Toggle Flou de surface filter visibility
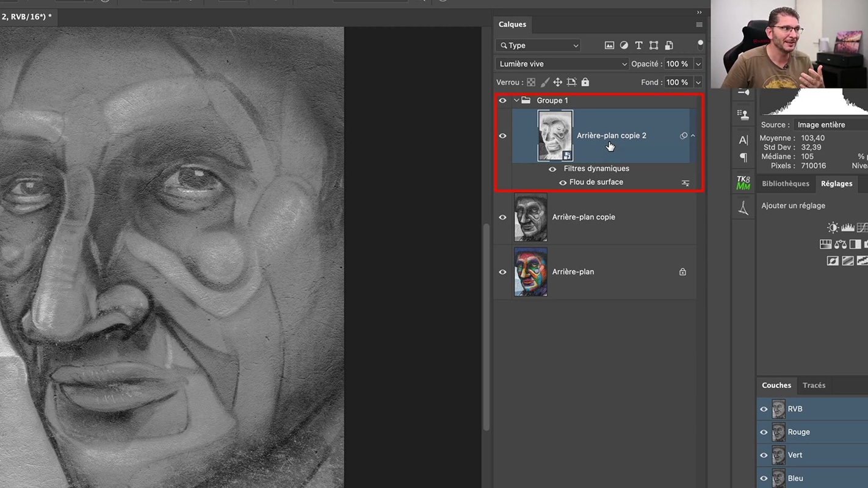The height and width of the screenshot is (488, 868). tap(563, 182)
